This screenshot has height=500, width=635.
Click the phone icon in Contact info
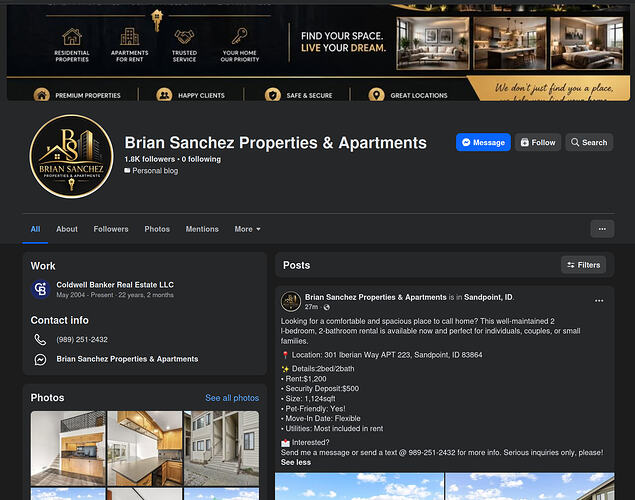pyautogui.click(x=40, y=340)
